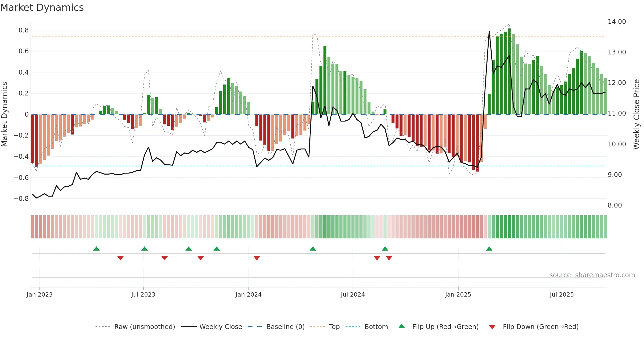Image resolution: width=644 pixels, height=362 pixels.
Task: Click flip-up marker near April 2024
Action: pos(313,249)
